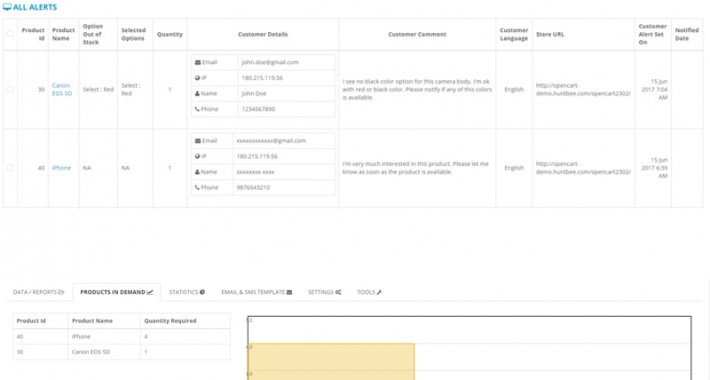The image size is (710, 380).
Task: Click the envelope icon in the iPhone alert row
Action: (x=198, y=141)
